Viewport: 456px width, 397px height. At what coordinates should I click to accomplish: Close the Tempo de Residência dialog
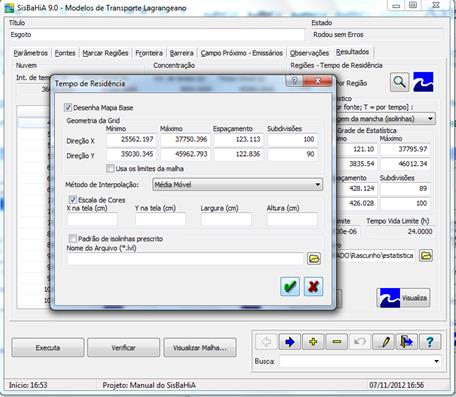(318, 81)
